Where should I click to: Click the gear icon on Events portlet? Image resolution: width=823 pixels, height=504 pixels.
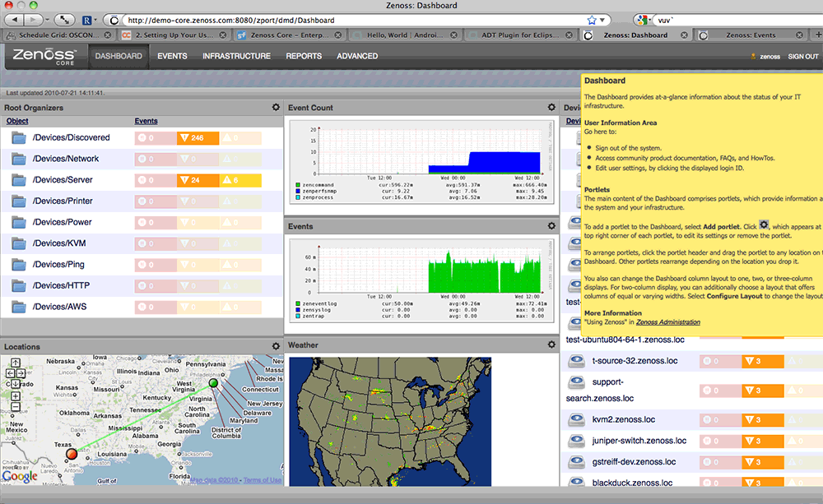tap(551, 225)
